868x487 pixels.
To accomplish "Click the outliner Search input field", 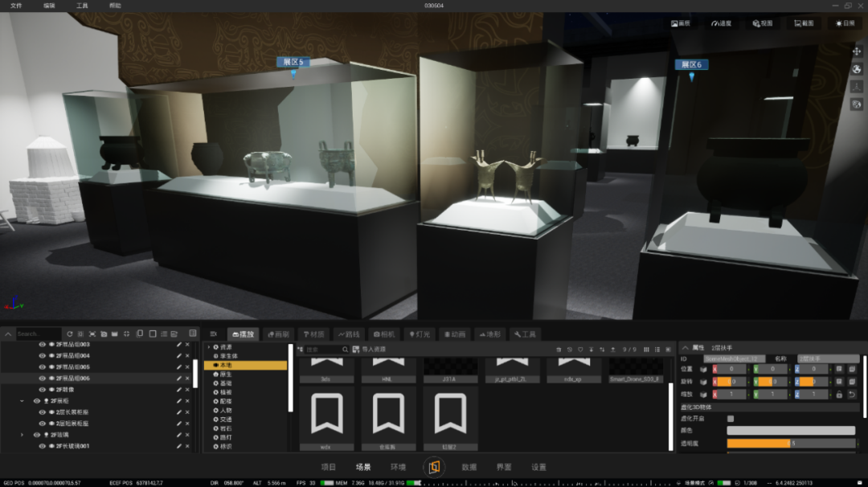I will (39, 334).
